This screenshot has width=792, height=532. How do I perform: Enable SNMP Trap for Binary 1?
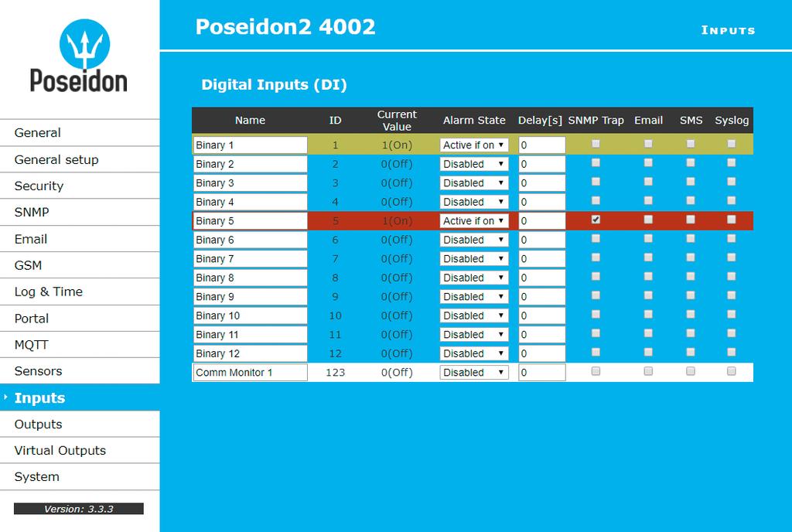point(596,144)
